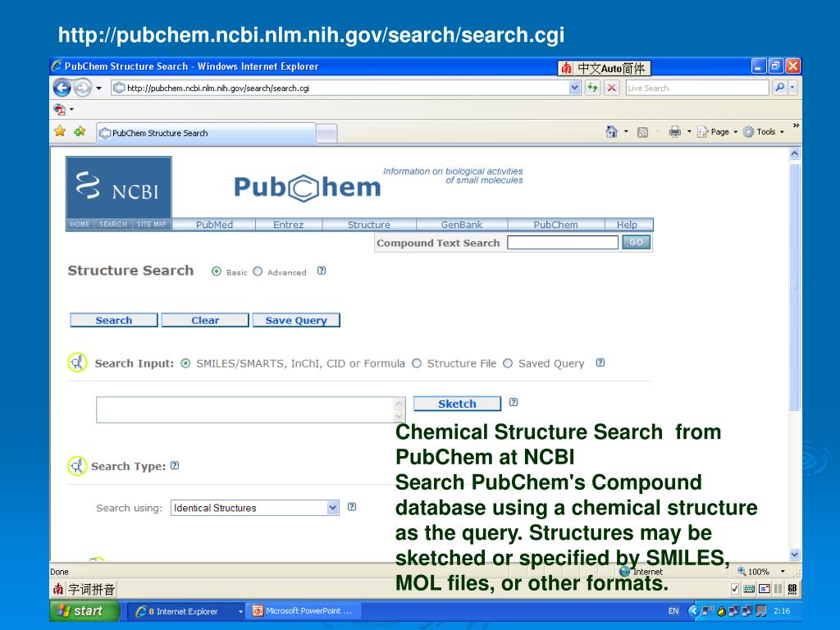This screenshot has width=840, height=630.
Task: Click the Compound Text Search field
Action: click(563, 243)
